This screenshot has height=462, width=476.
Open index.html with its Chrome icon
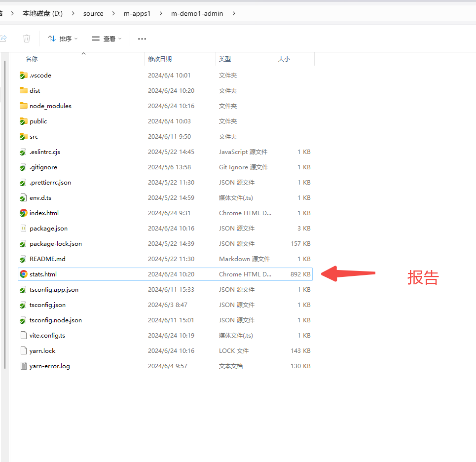click(23, 213)
